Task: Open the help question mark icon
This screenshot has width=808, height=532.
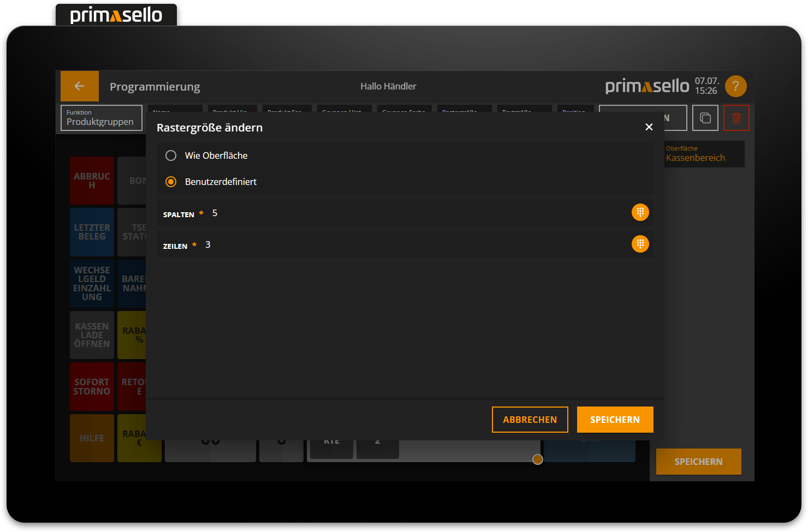Action: pos(735,86)
